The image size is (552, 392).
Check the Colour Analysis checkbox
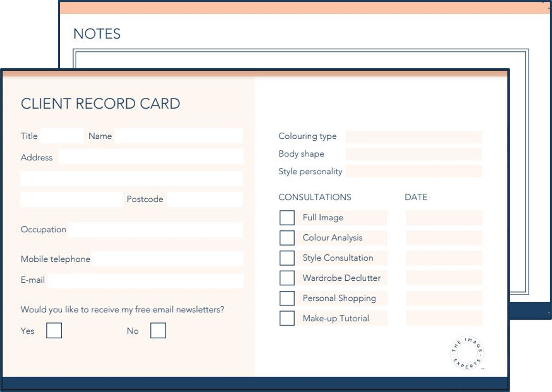(287, 238)
